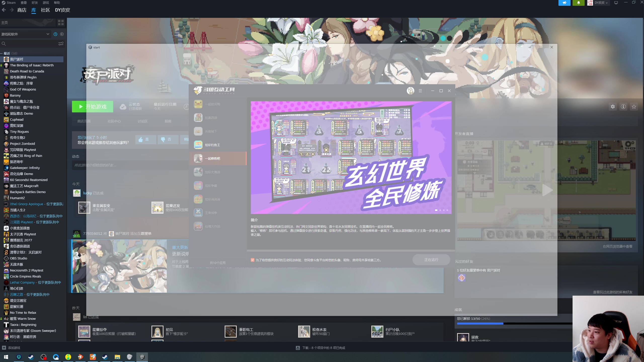Select 赛博朋克 2077 in library list

(x=32, y=240)
